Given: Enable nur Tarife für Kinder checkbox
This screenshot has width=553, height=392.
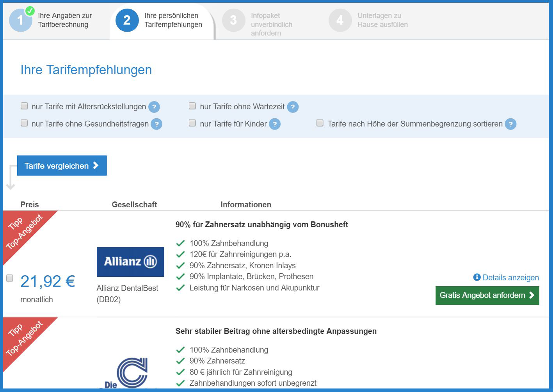Looking at the screenshot, I should click(192, 123).
